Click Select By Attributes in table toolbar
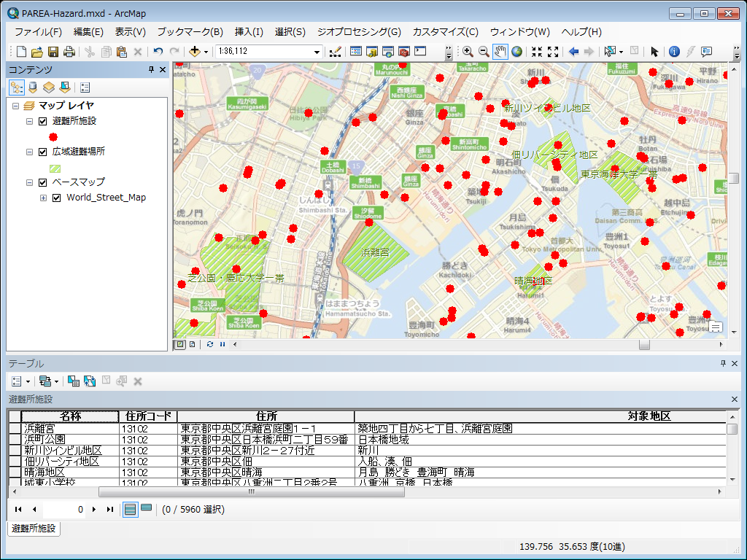Image resolution: width=747 pixels, height=560 pixels. 74,381
